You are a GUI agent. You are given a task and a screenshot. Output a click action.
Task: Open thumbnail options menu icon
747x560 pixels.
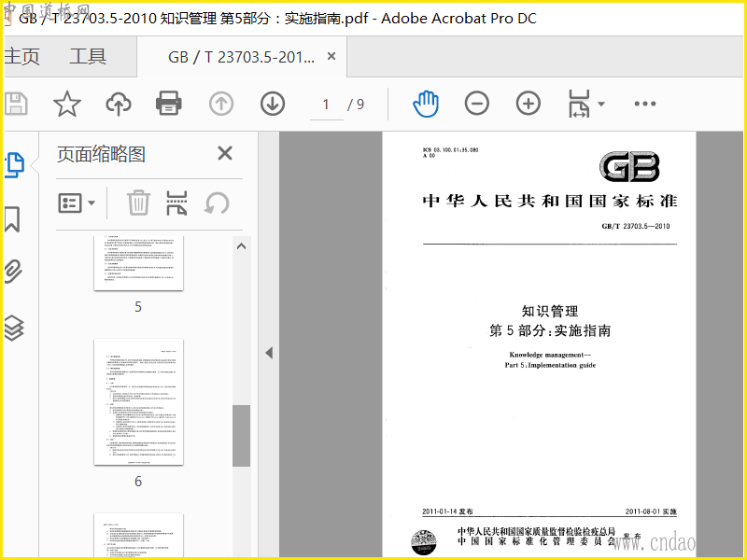click(77, 203)
